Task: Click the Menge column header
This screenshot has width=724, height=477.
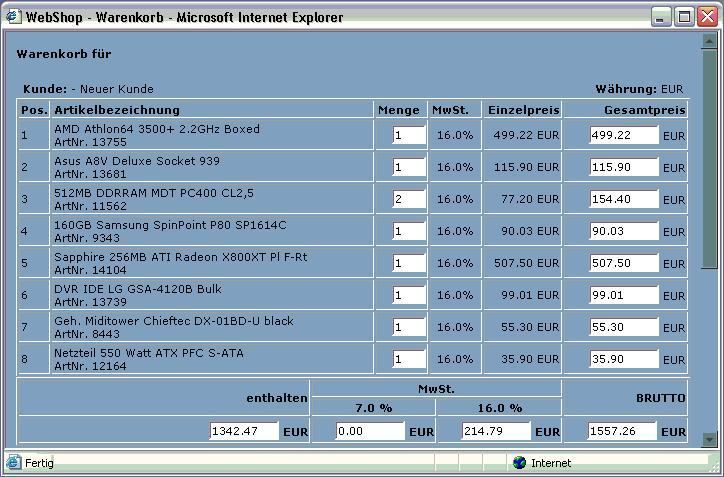Action: [x=398, y=110]
